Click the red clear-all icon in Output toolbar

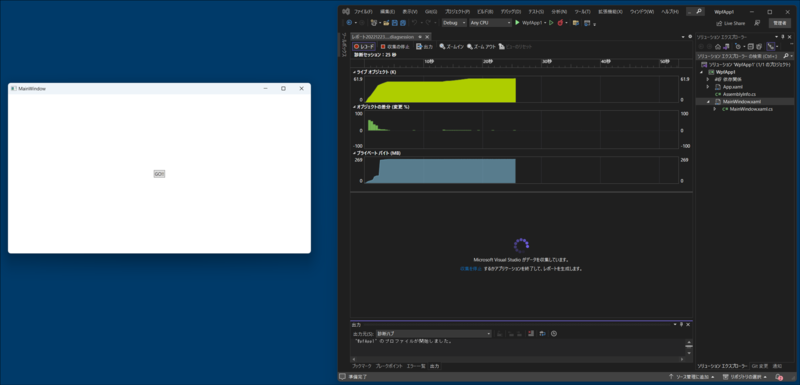[531, 333]
